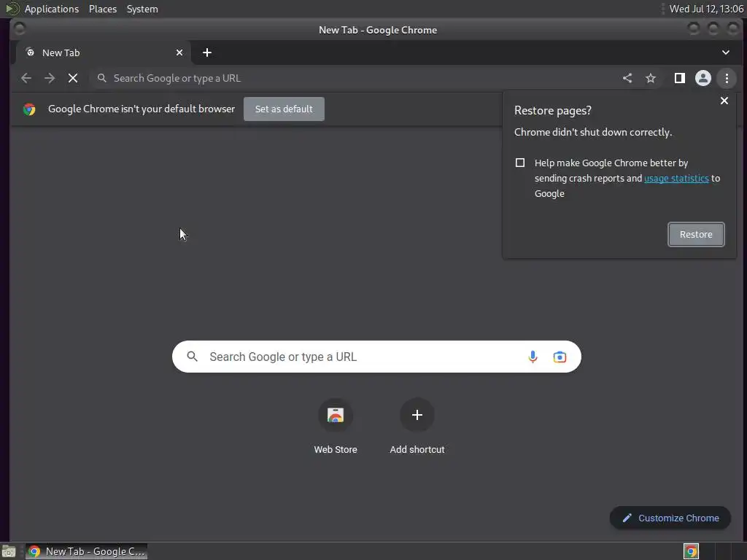Bookmark this tab with the star icon
Viewport: 747px width, 560px height.
pos(651,78)
